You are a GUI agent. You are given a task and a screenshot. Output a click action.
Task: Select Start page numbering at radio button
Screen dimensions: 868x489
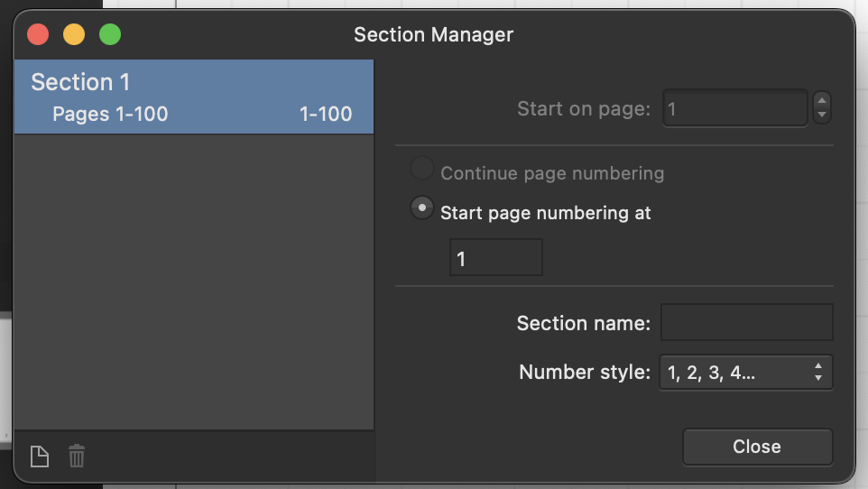[422, 208]
